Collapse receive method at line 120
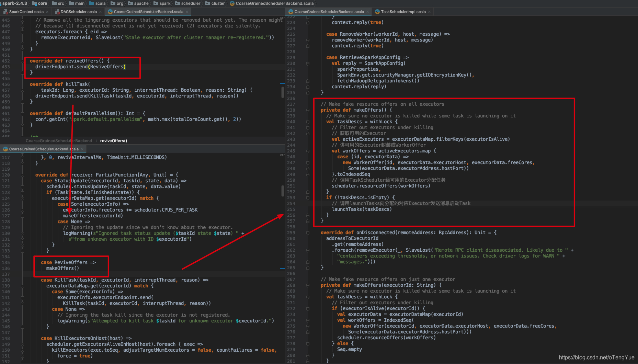 pyautogui.click(x=22, y=175)
